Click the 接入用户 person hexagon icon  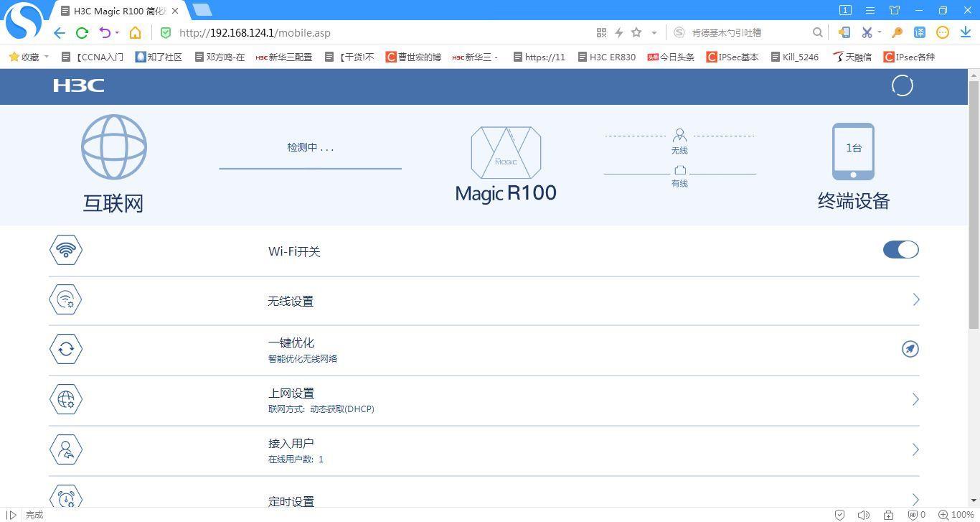(x=66, y=449)
